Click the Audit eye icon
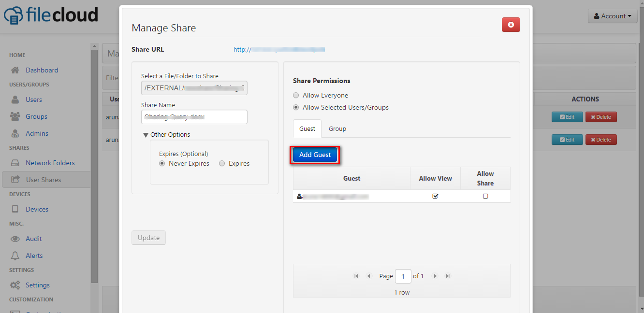This screenshot has width=644, height=313. tap(15, 239)
